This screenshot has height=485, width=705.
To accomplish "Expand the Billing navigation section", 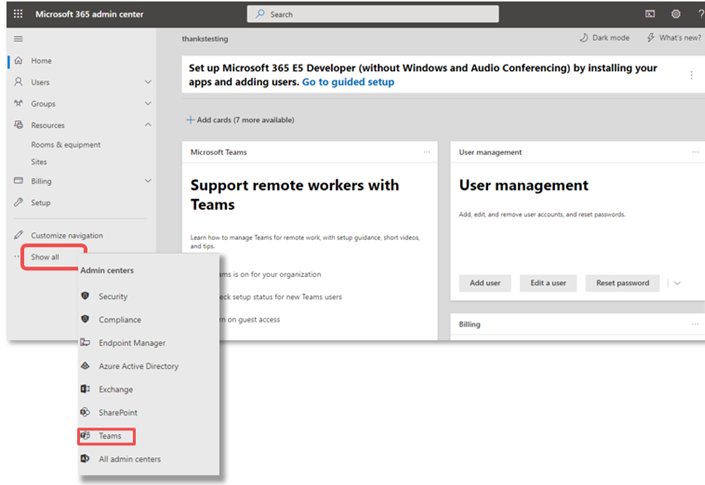I will tap(148, 181).
